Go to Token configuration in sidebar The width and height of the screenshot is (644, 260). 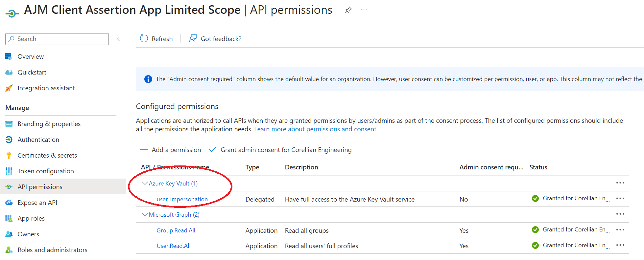46,171
